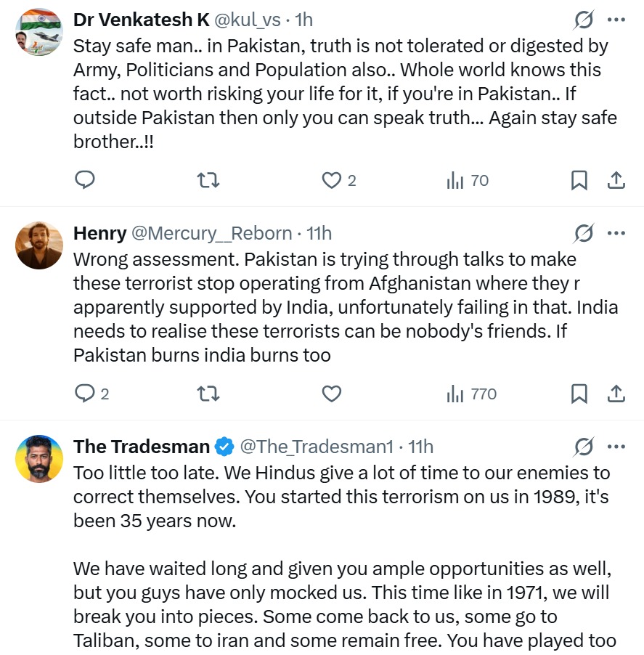This screenshot has height=655, width=644.
Task: Like Dr Venkatesh K's tweet
Action: (332, 180)
